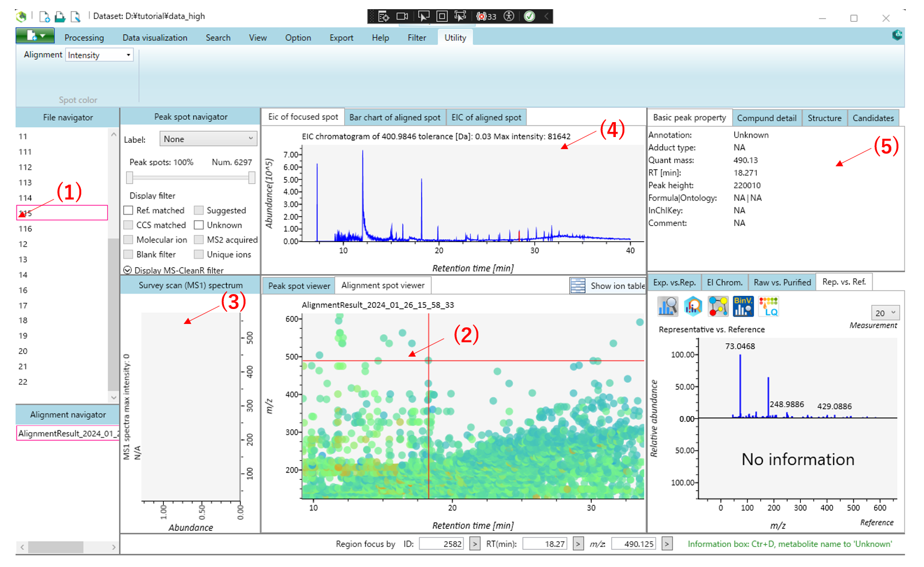Click the save project icon in title bar
The width and height of the screenshot is (924, 567).
coord(75,17)
